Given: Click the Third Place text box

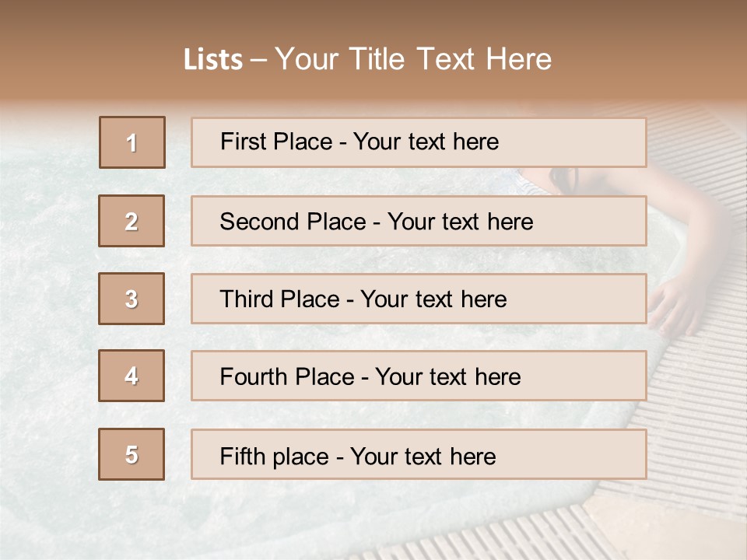Looking at the screenshot, I should [x=419, y=299].
